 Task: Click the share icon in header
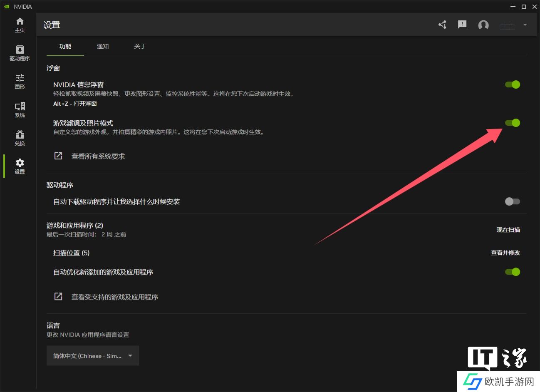pos(442,25)
